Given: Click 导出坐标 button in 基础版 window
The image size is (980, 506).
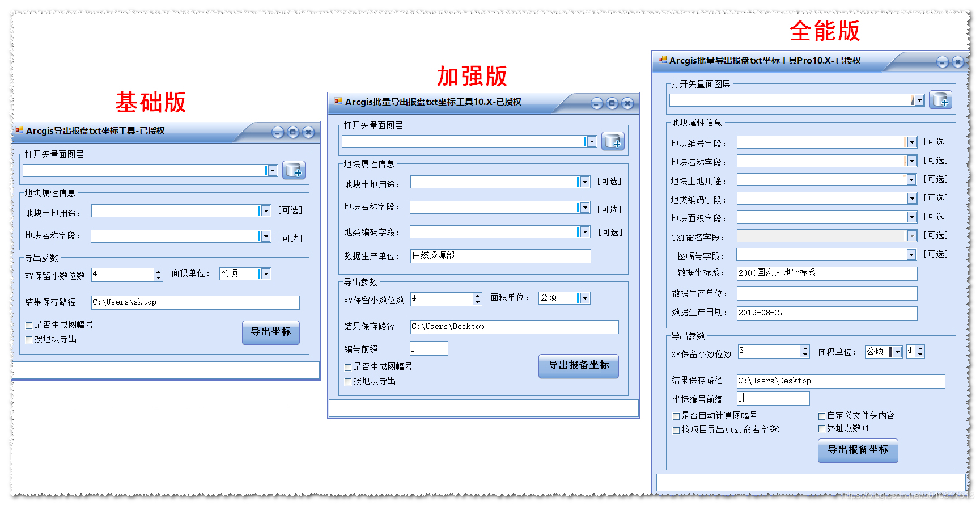Looking at the screenshot, I should point(271,332).
